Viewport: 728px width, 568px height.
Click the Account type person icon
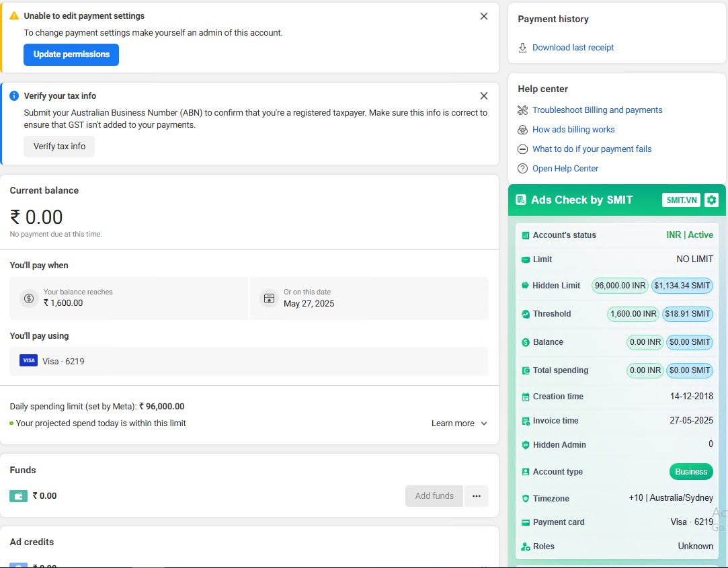click(525, 472)
